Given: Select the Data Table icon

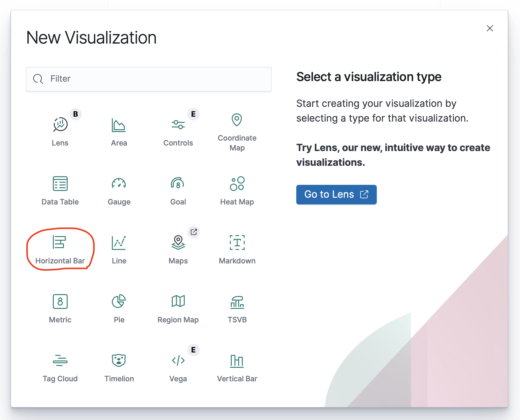Looking at the screenshot, I should tap(60, 184).
